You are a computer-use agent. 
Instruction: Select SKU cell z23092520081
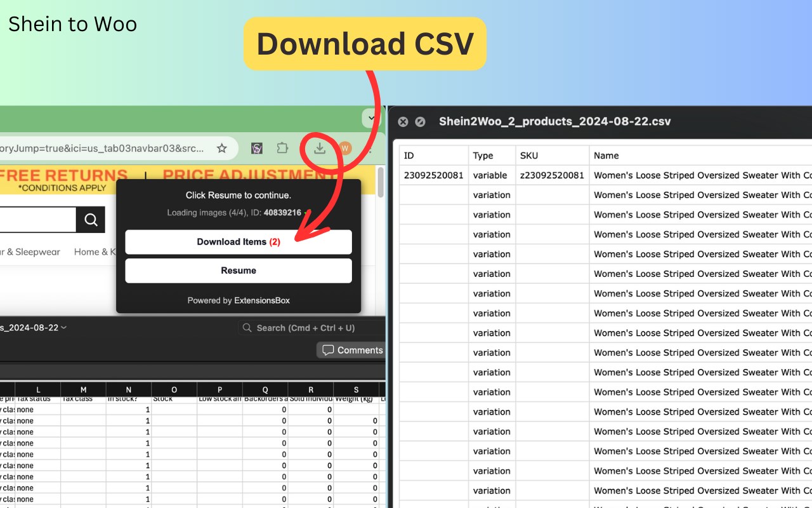[x=552, y=175]
